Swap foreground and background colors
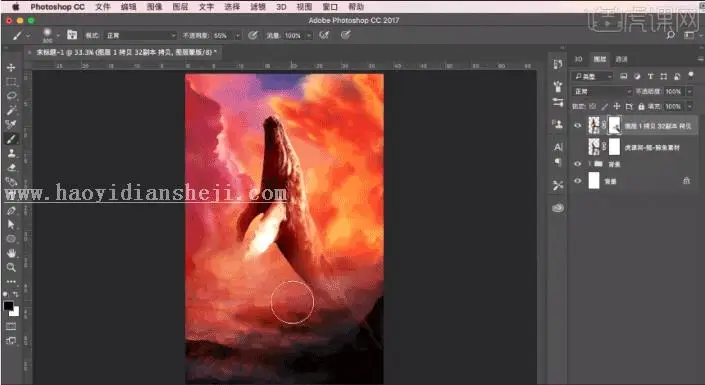 point(16,294)
